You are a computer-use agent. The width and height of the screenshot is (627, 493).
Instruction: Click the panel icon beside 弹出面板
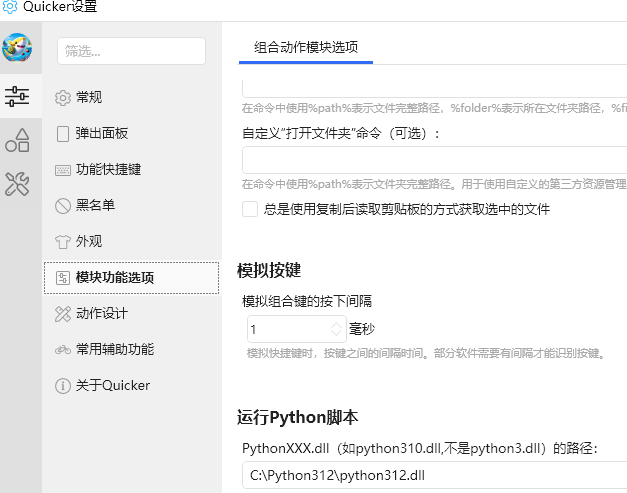(63, 134)
